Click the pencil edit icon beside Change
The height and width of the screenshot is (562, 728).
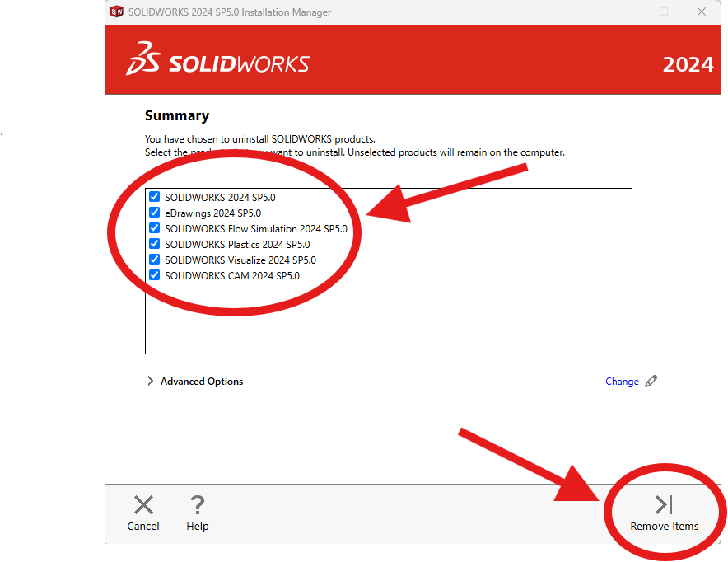[651, 382]
